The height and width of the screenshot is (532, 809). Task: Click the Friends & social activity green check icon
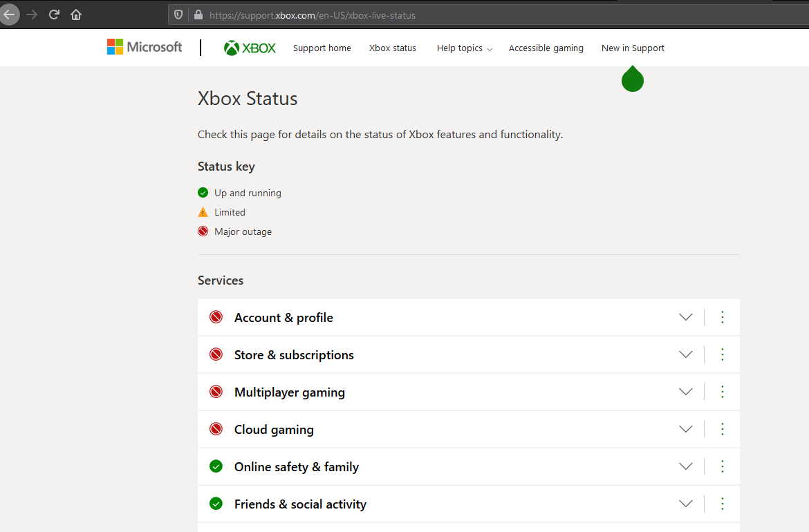tap(216, 504)
